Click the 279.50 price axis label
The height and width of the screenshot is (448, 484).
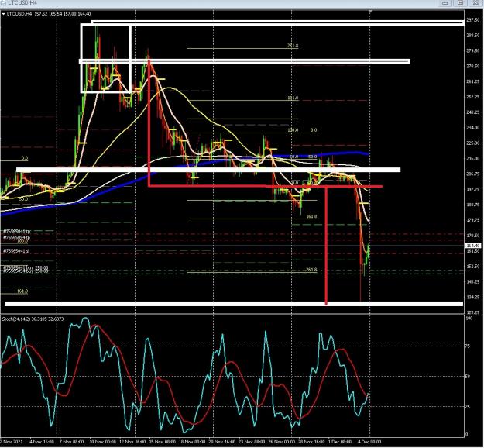pyautogui.click(x=473, y=50)
